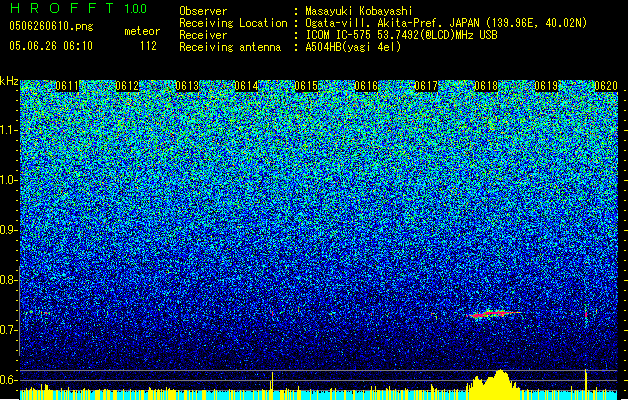Click the 0.7 frequency axis label
Image resolution: width=629 pixels, height=400 pixels.
[x=9, y=330]
